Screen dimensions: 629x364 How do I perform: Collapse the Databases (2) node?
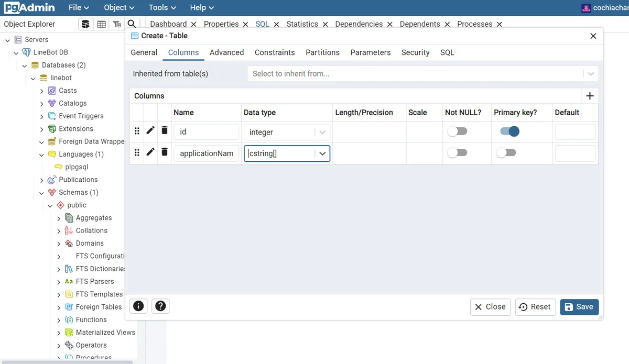(x=25, y=65)
